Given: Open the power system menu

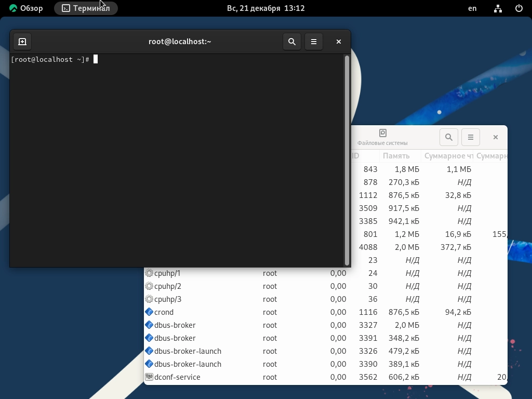Looking at the screenshot, I should 519,8.
